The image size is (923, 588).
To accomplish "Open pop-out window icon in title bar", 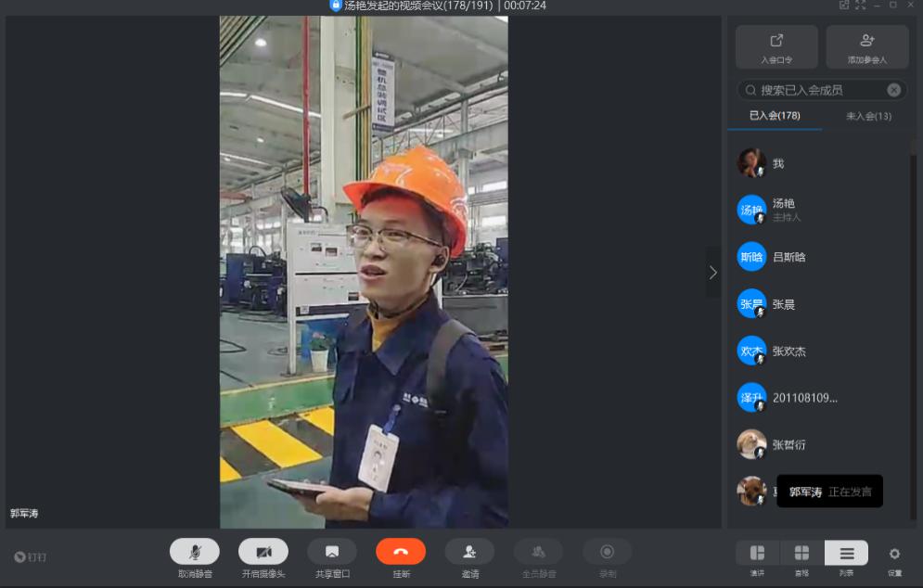I will click(x=844, y=6).
